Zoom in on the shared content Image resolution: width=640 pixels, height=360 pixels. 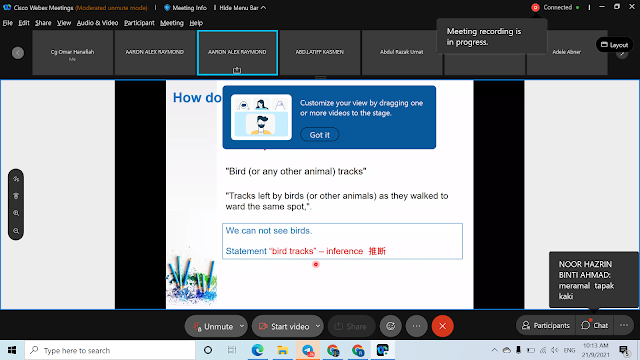click(x=16, y=213)
